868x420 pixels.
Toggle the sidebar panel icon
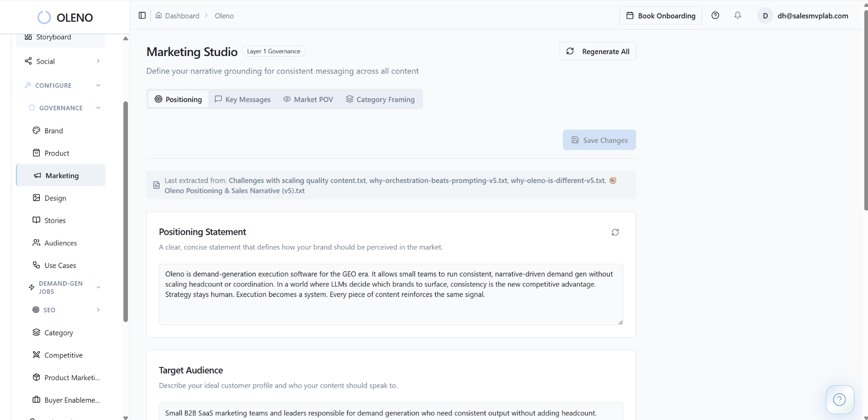(142, 15)
